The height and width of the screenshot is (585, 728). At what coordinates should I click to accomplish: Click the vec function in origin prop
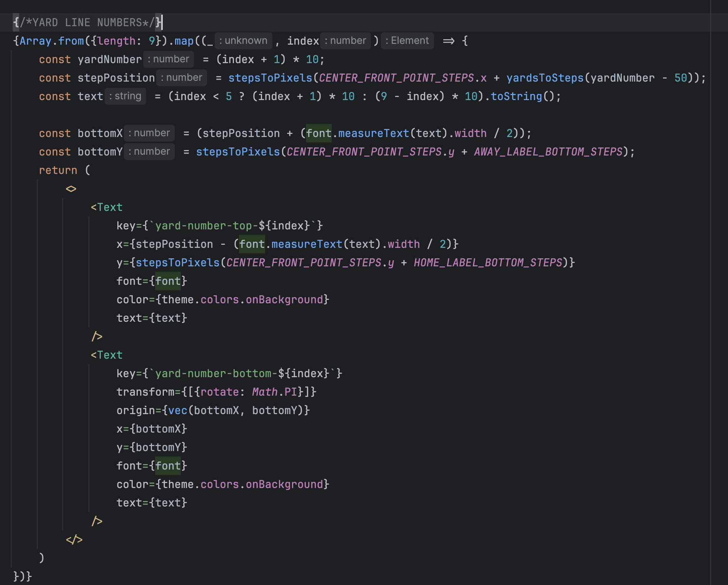point(177,411)
